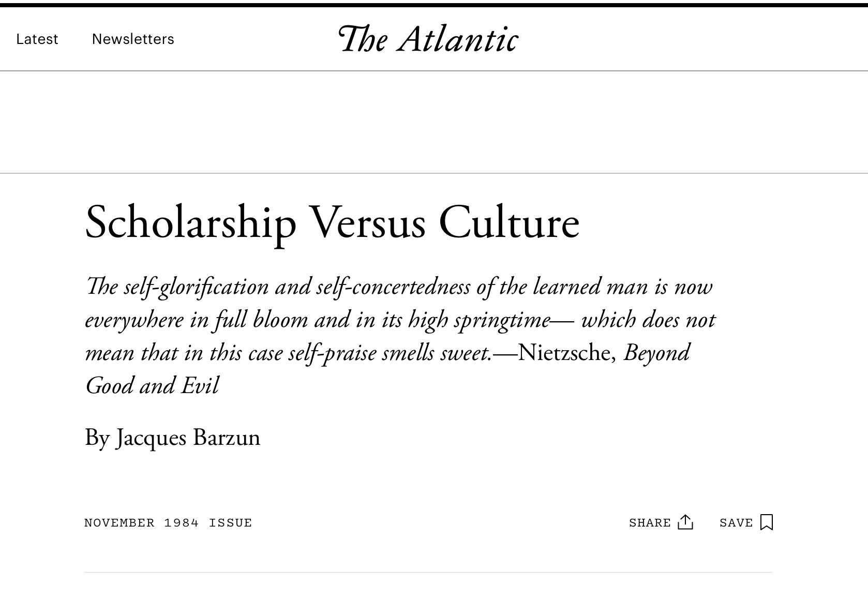
Task: Click the SAVE text label
Action: pos(736,523)
